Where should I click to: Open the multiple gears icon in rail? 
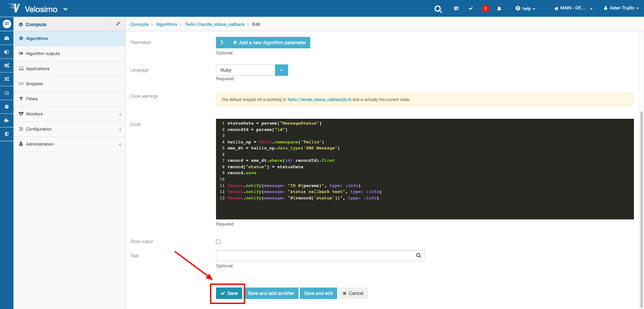[7, 66]
